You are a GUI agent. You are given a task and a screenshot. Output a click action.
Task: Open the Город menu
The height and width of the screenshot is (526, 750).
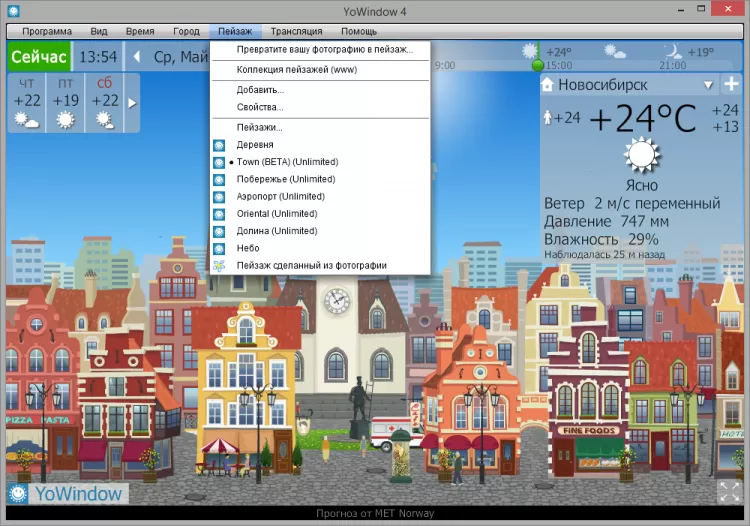tap(187, 32)
